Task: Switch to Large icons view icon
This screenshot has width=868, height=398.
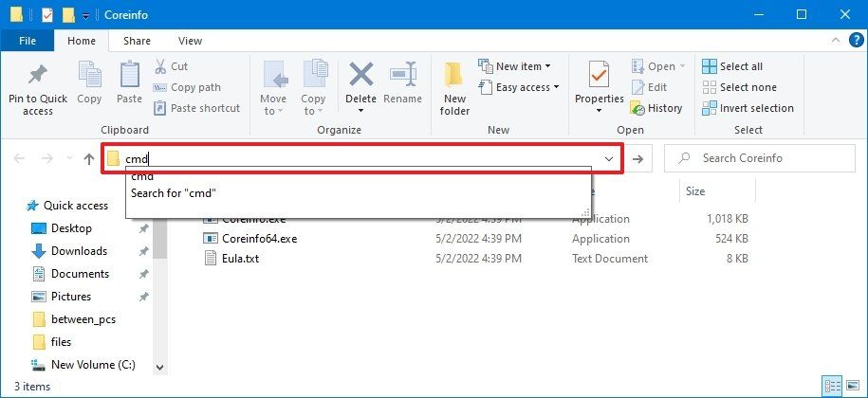Action: point(853,386)
